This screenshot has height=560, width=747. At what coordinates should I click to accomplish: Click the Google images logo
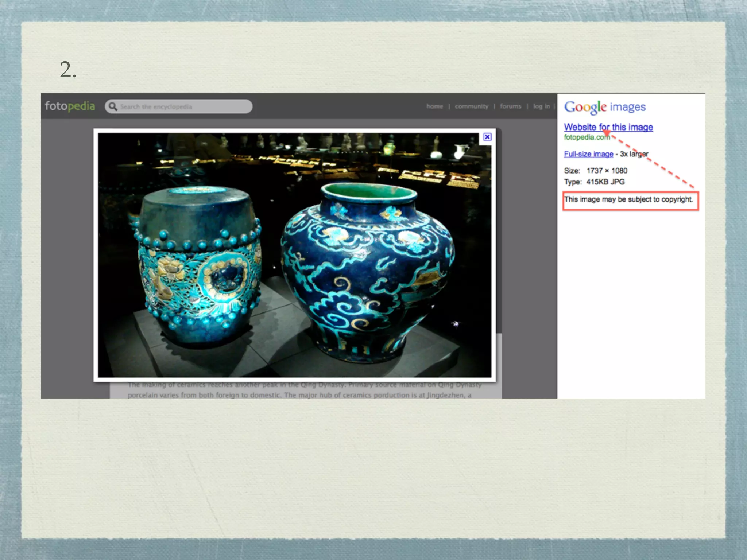pos(605,107)
